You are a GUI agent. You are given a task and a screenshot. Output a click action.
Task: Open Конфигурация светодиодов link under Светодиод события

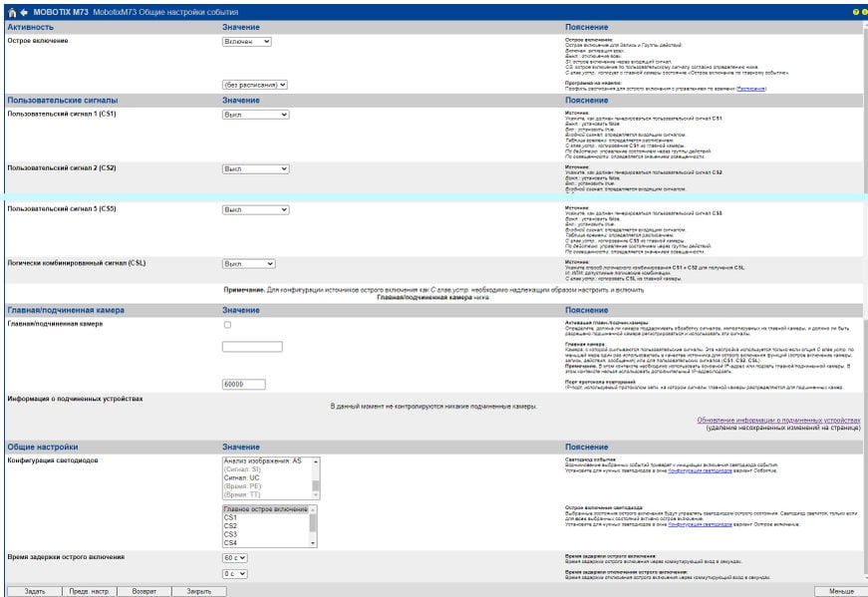pyautogui.click(x=700, y=470)
